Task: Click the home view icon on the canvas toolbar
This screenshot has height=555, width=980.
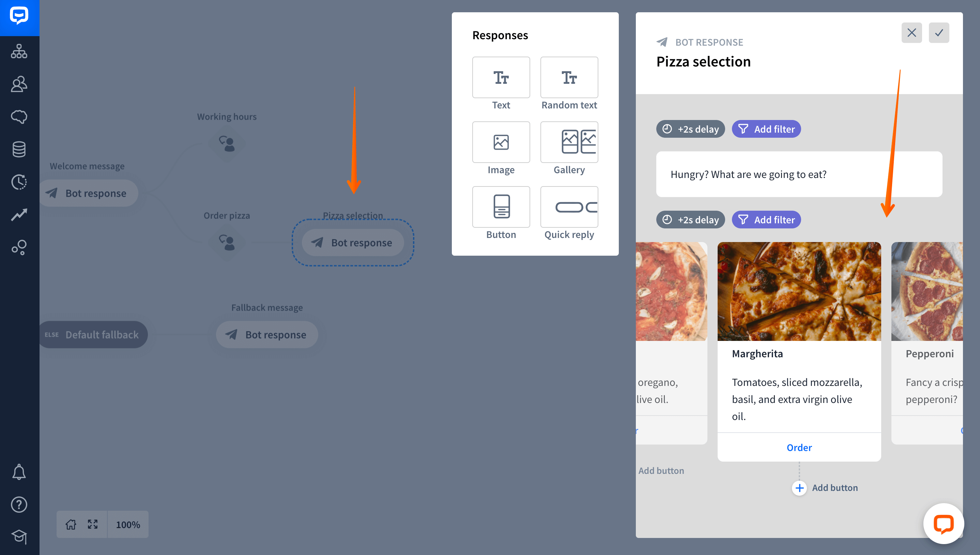Action: (x=71, y=525)
